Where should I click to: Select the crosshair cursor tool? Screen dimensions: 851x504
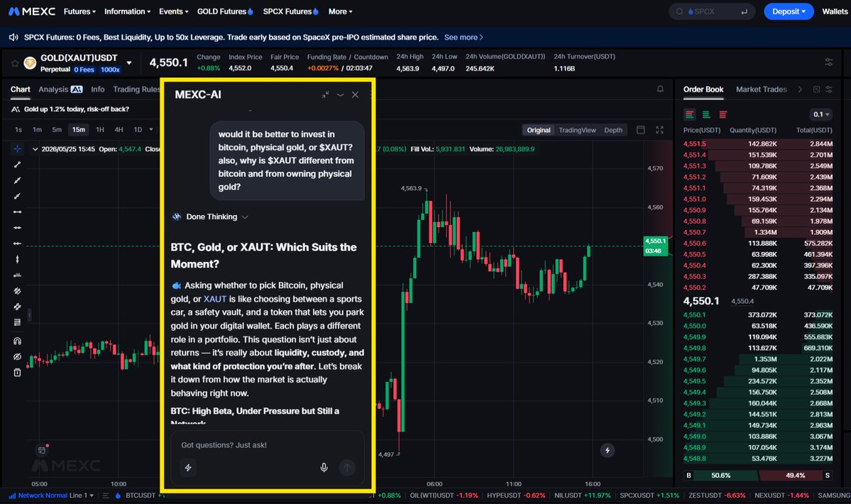point(17,148)
